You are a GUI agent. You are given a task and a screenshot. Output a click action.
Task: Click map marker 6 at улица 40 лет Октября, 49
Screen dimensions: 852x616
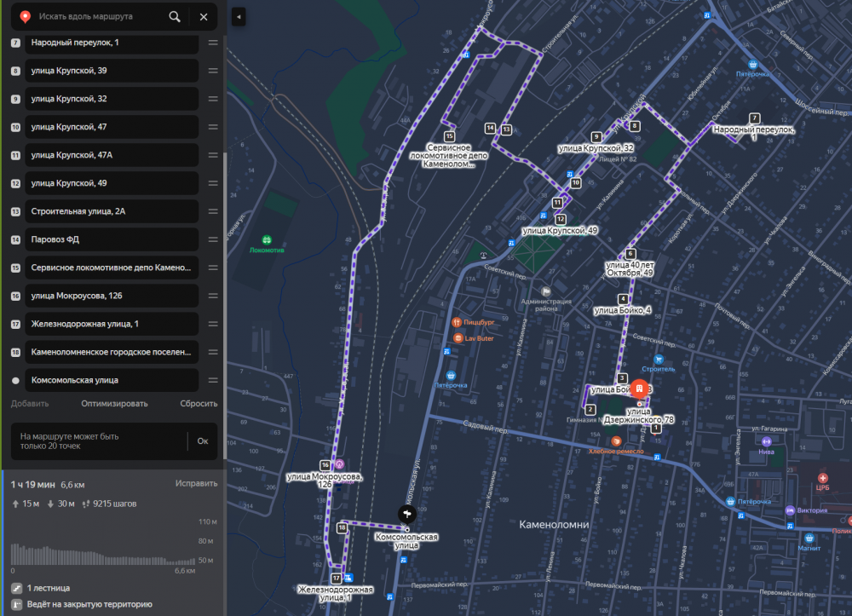click(x=630, y=254)
